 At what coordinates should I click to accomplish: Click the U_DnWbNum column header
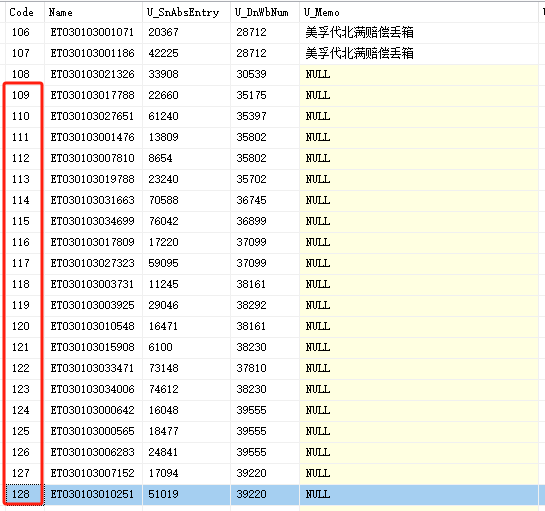265,13
